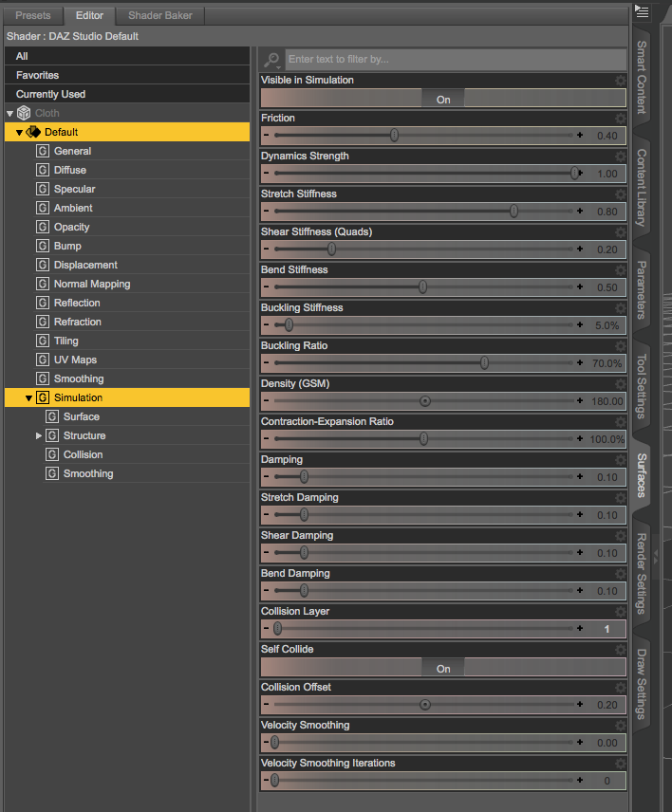Click the Collision Offset gear icon
Viewport: 672px width, 812px height.
(621, 687)
